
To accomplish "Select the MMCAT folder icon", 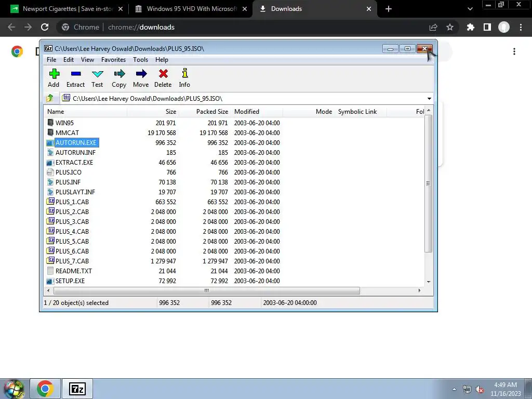I will click(50, 132).
